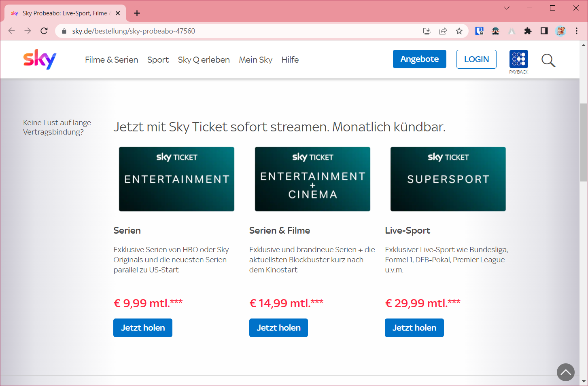This screenshot has width=588, height=386.
Task: Click the Angebote button
Action: coord(419,59)
